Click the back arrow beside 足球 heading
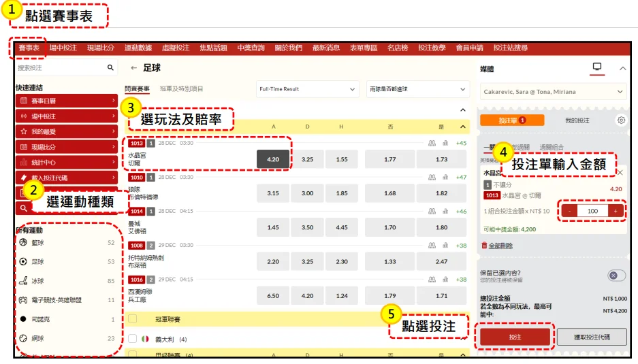This screenshot has height=364, width=638. (133, 68)
